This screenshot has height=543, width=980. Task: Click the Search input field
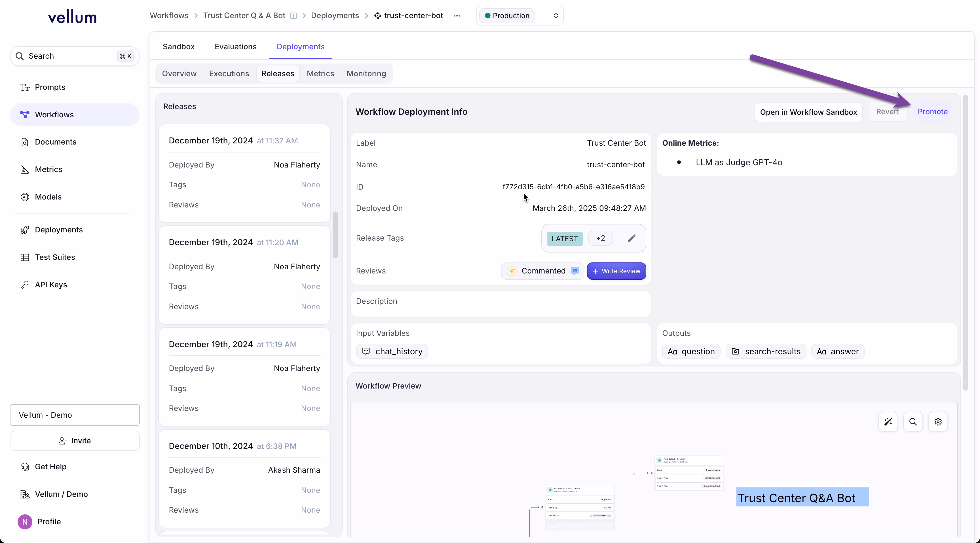click(x=68, y=56)
